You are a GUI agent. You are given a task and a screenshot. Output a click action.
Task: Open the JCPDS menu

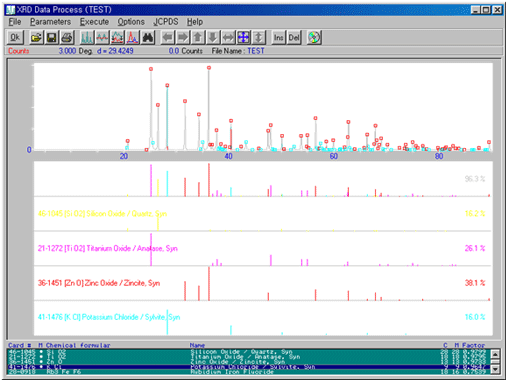click(x=166, y=22)
